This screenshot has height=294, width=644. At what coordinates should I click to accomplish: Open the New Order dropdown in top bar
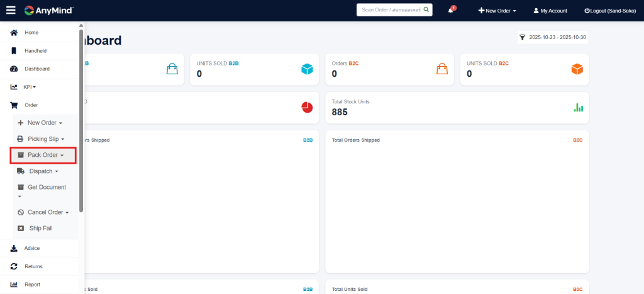497,11
